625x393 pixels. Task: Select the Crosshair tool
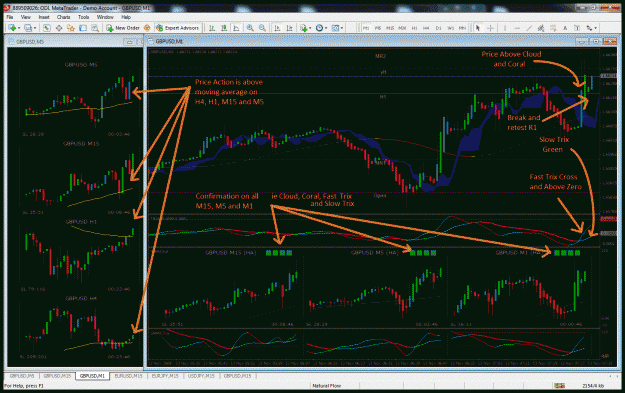click(x=490, y=28)
